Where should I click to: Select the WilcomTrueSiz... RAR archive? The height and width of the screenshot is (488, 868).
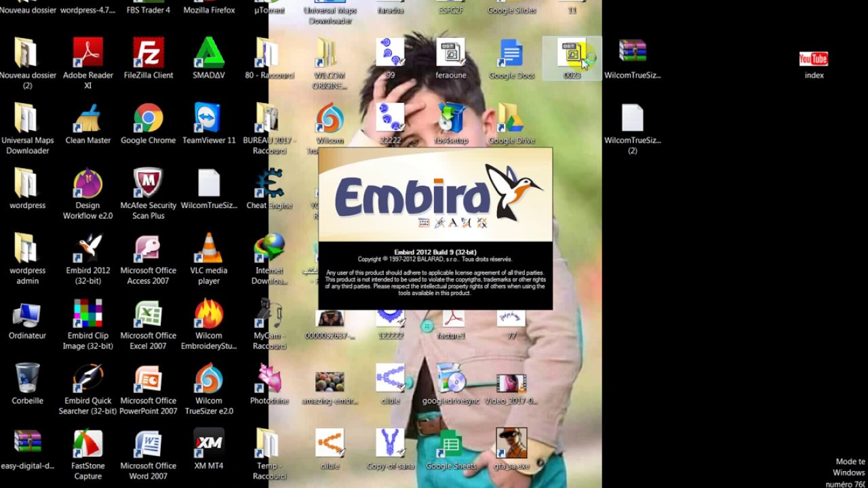click(632, 59)
